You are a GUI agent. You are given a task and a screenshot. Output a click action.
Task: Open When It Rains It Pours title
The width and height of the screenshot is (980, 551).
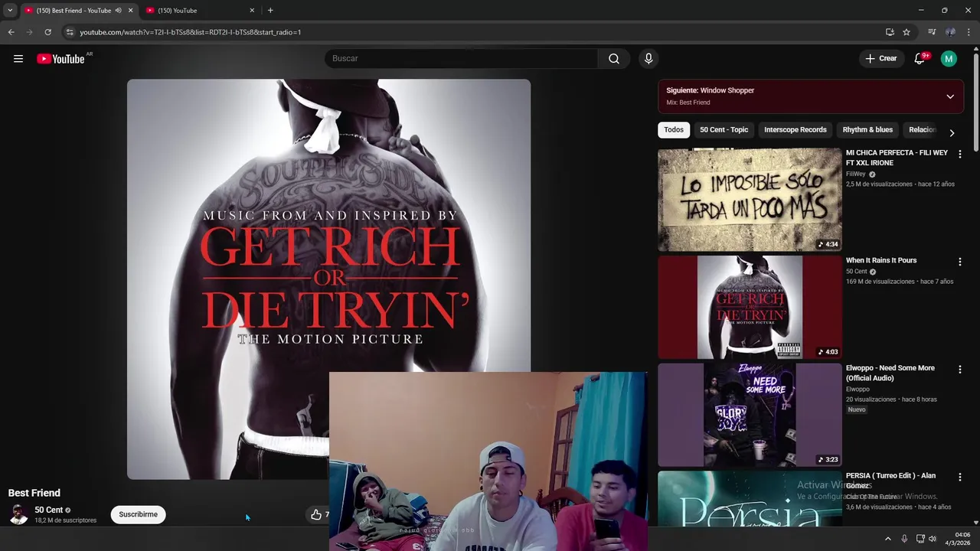[881, 260]
